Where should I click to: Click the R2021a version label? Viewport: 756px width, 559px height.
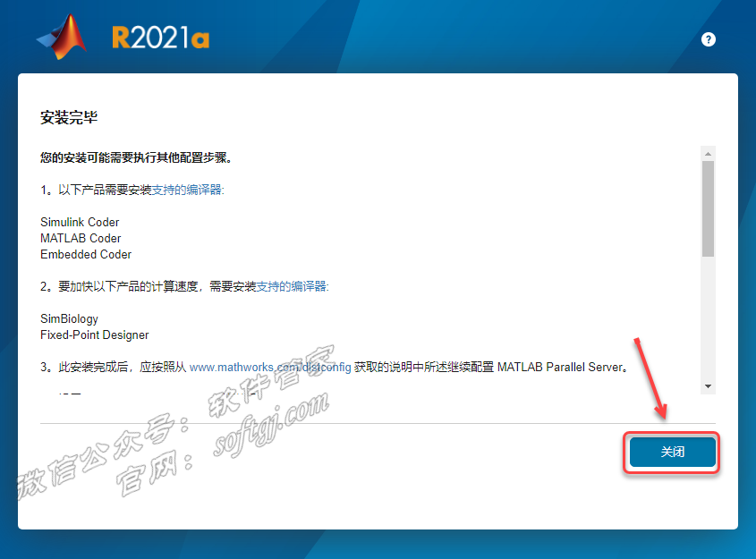click(x=160, y=38)
